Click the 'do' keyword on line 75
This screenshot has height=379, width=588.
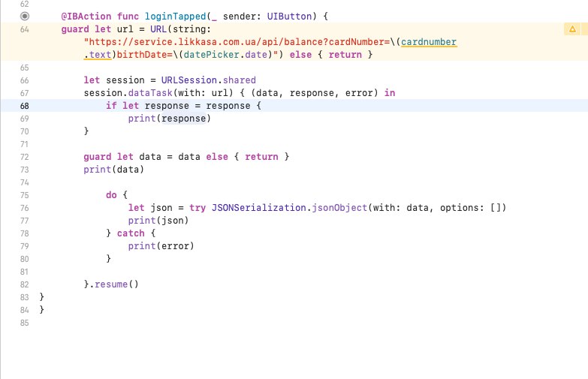tap(111, 195)
